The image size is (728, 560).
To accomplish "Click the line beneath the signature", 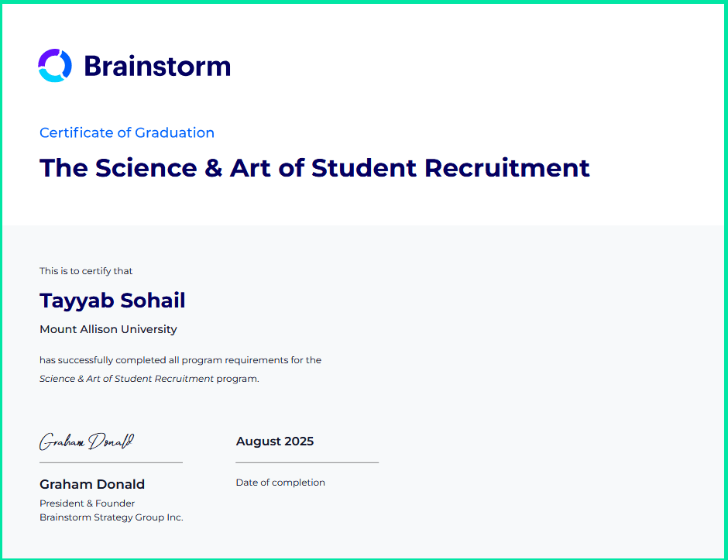I will [111, 462].
